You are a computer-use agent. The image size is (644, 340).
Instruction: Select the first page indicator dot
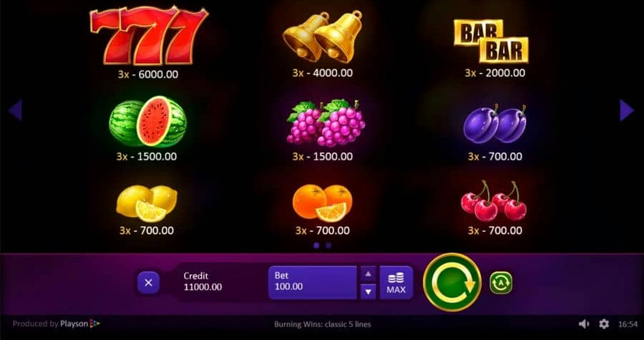316,246
